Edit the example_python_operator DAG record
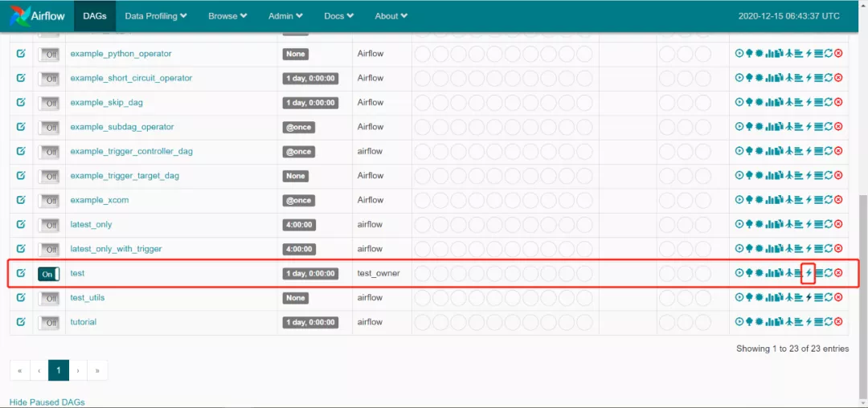Image resolution: width=868 pixels, height=408 pixels. click(21, 54)
